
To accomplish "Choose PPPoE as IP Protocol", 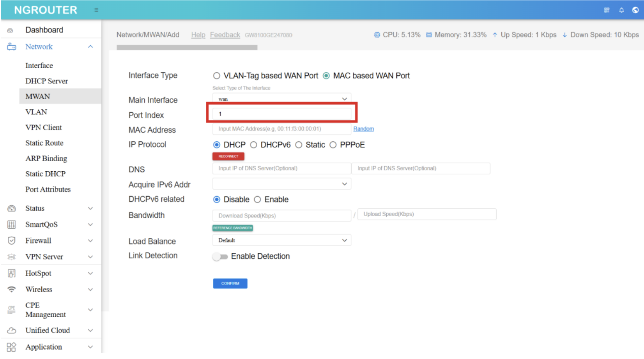I will click(x=333, y=145).
